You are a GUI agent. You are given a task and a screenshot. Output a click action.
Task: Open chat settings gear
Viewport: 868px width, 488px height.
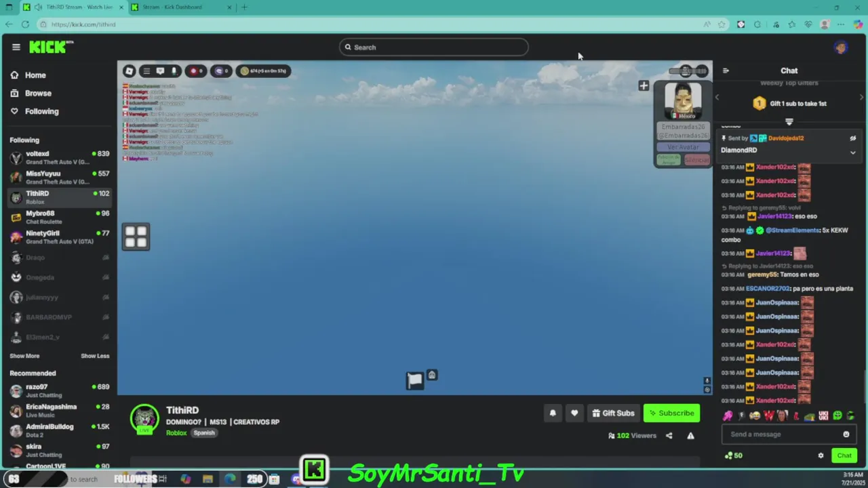[x=821, y=455]
